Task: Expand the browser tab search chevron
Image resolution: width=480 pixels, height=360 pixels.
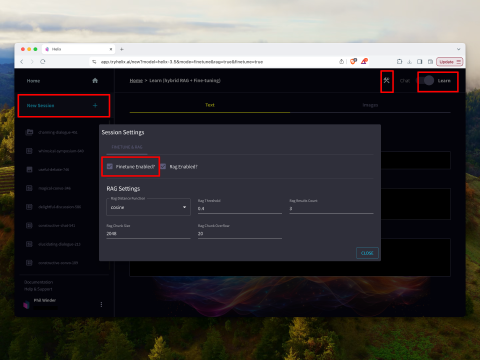Action: [x=459, y=49]
